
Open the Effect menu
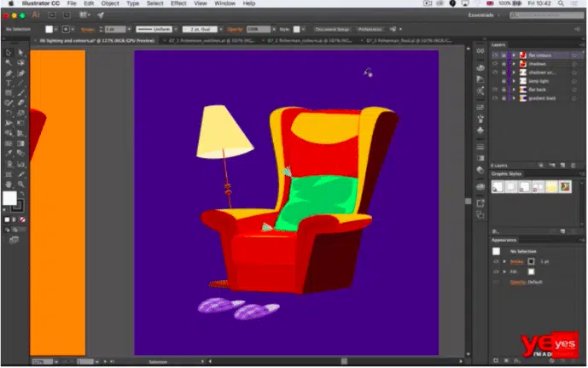tap(178, 3)
